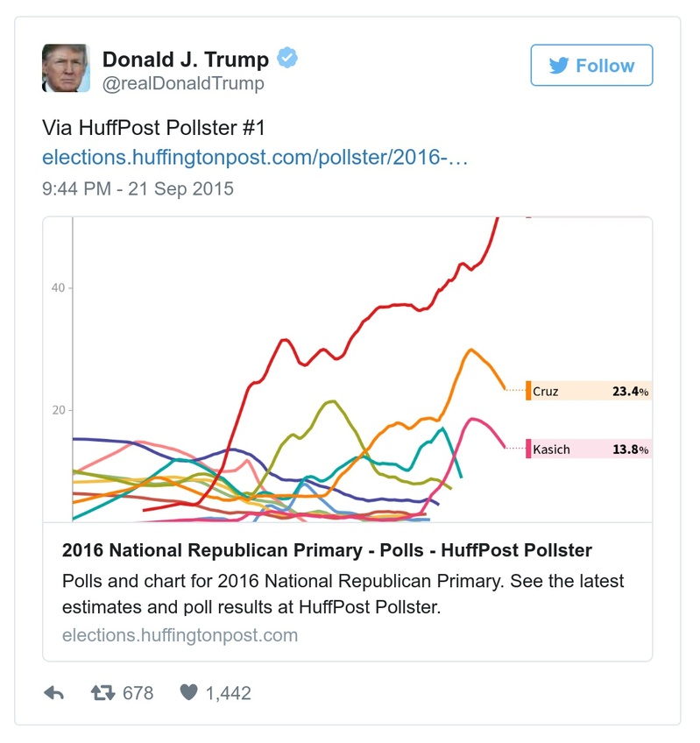700x743 pixels.
Task: Click the orange Cruz marker on the chart
Action: [529, 388]
